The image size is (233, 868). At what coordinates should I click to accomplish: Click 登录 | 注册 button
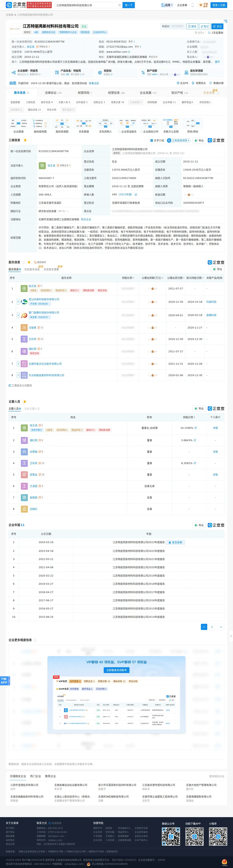click(x=219, y=5)
